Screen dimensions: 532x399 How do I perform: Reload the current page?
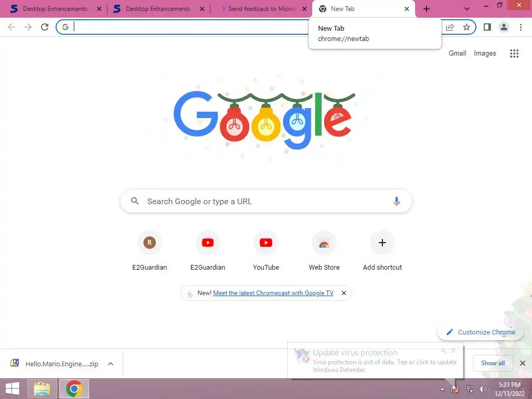click(x=45, y=27)
